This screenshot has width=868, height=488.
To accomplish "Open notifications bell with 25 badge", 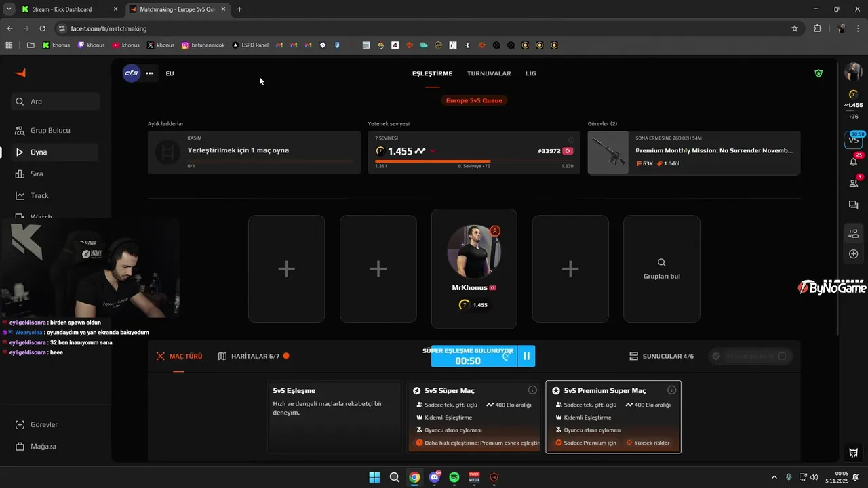I will [x=854, y=161].
